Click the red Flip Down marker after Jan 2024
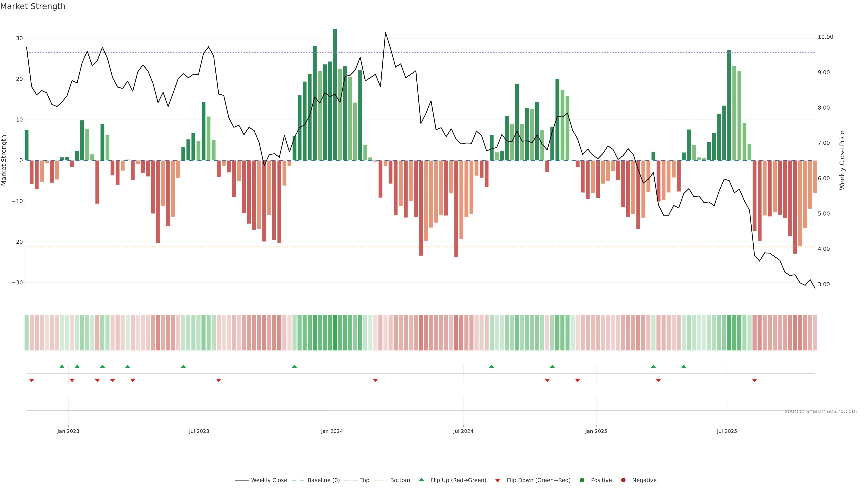This screenshot has height=488, width=868. click(x=375, y=380)
